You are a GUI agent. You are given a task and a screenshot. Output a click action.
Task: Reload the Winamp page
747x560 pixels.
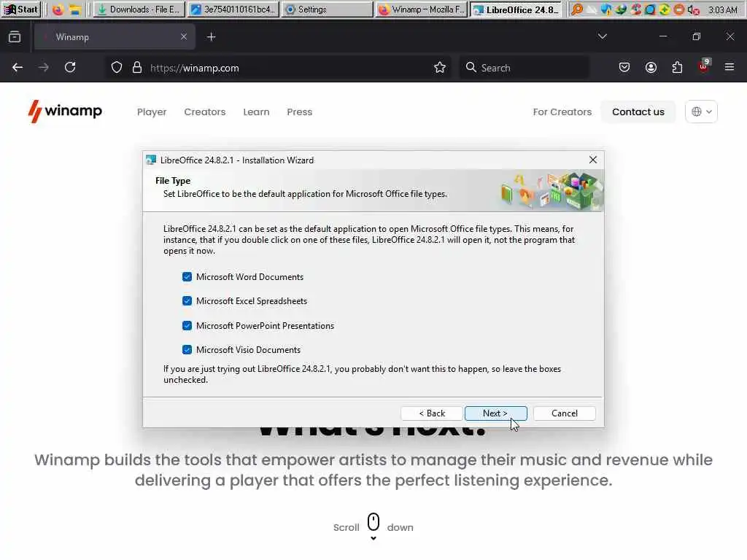70,68
